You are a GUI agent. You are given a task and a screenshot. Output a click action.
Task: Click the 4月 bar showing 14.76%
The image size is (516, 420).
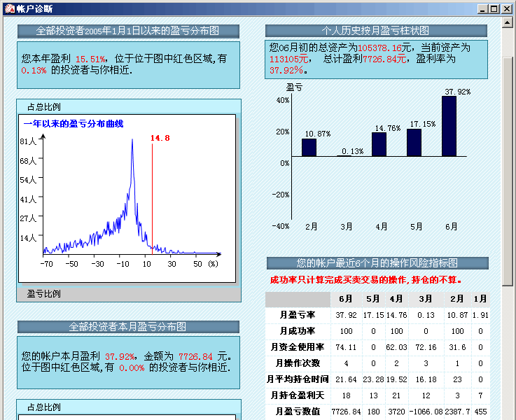379,144
